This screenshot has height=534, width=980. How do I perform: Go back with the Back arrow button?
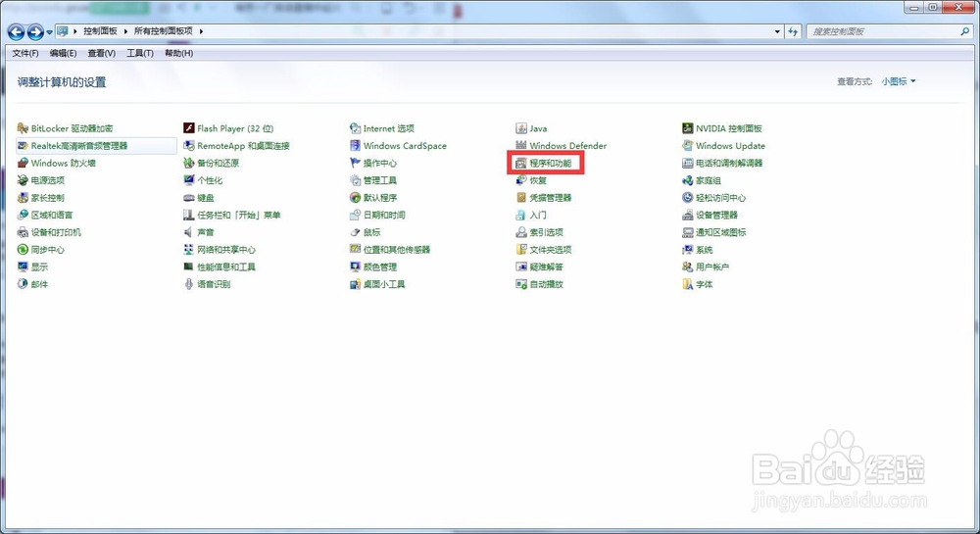click(17, 32)
